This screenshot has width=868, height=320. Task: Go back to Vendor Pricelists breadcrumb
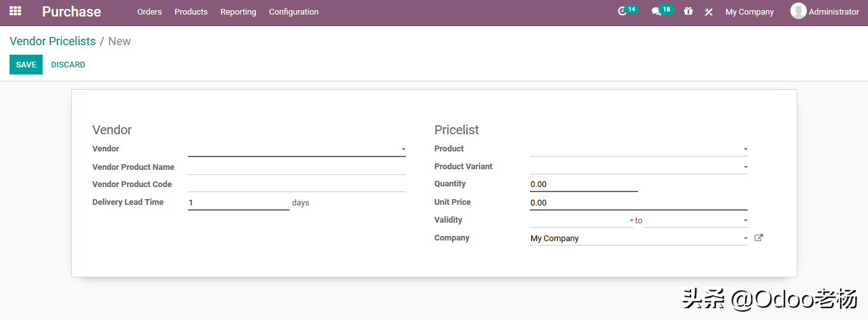tap(53, 41)
